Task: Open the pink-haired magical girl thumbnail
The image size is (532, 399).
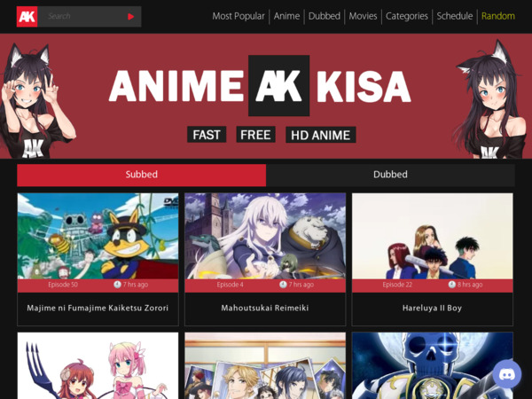Action: click(98, 365)
